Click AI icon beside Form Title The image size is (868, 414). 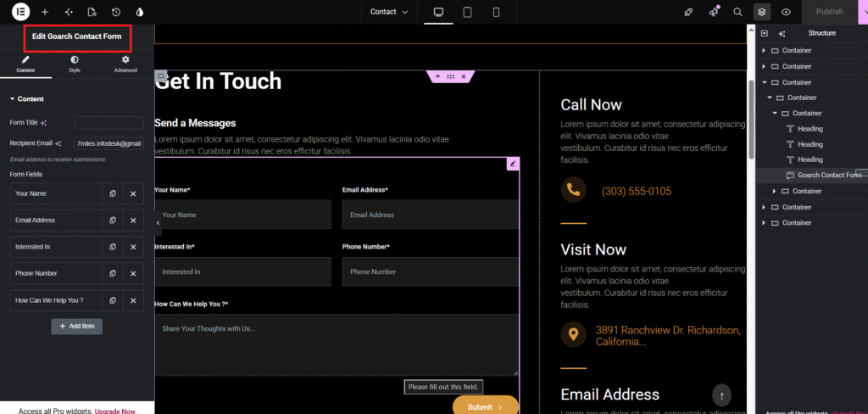click(x=44, y=123)
